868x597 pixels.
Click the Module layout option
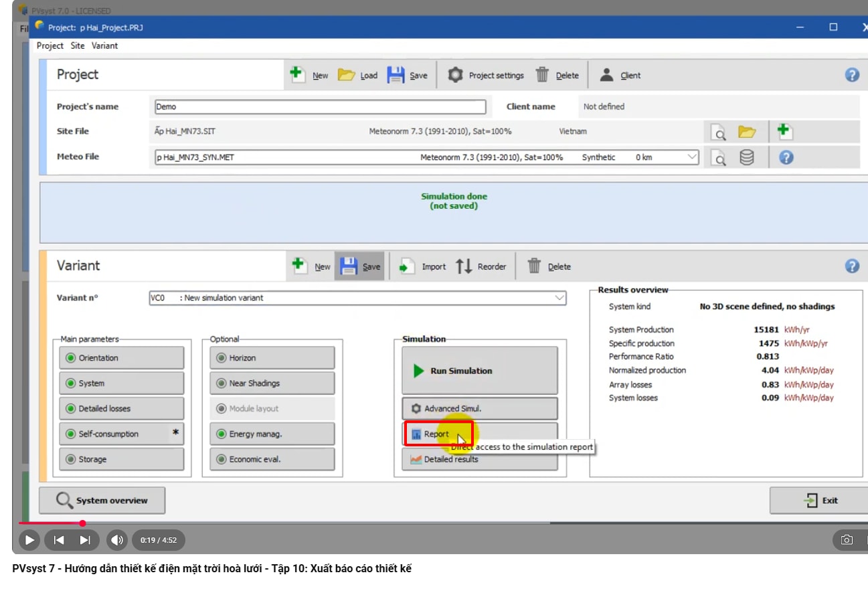tap(272, 409)
